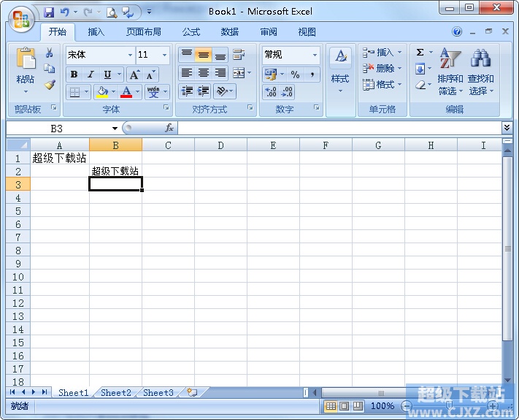Switch to the 公式 ribbon tab

[x=191, y=32]
